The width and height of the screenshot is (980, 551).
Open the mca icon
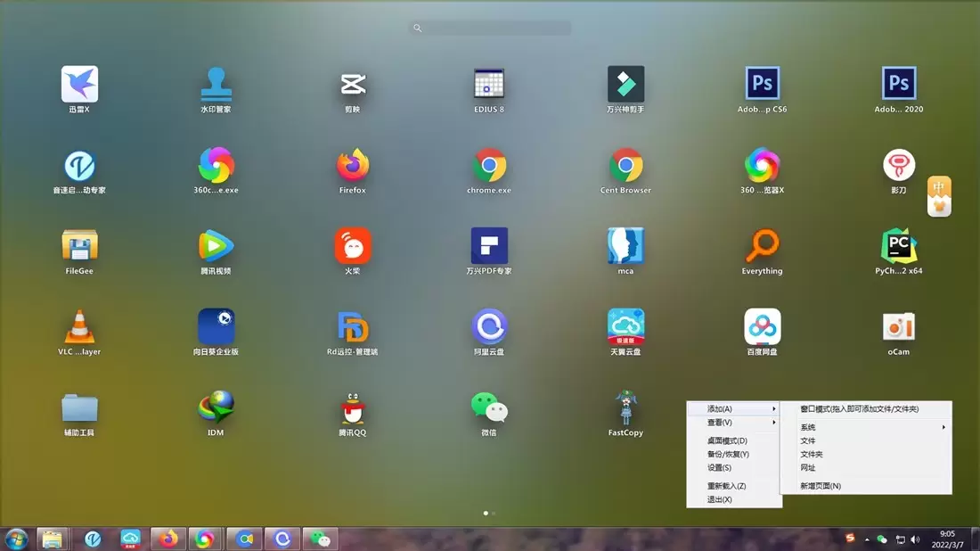point(625,246)
